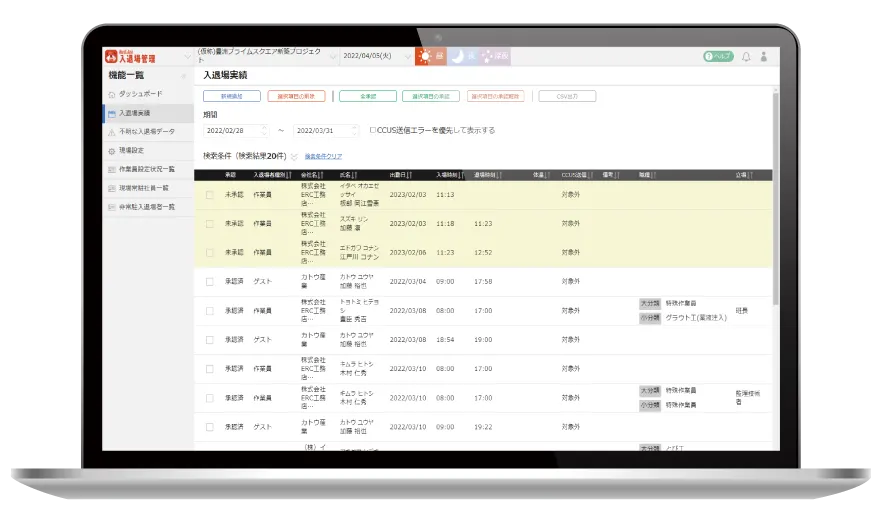Sort table by 出勤日 column

tap(401, 175)
